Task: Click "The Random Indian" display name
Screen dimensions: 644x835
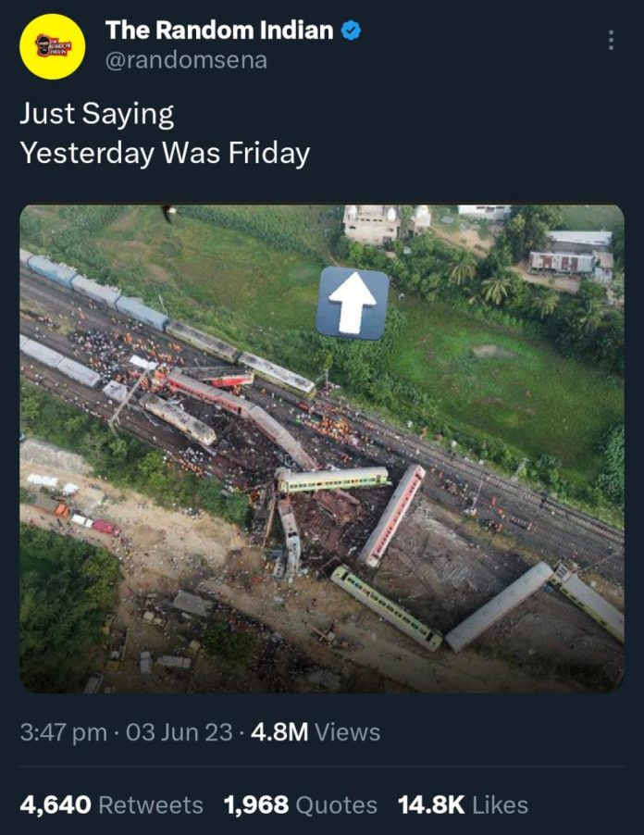Action: tap(219, 31)
